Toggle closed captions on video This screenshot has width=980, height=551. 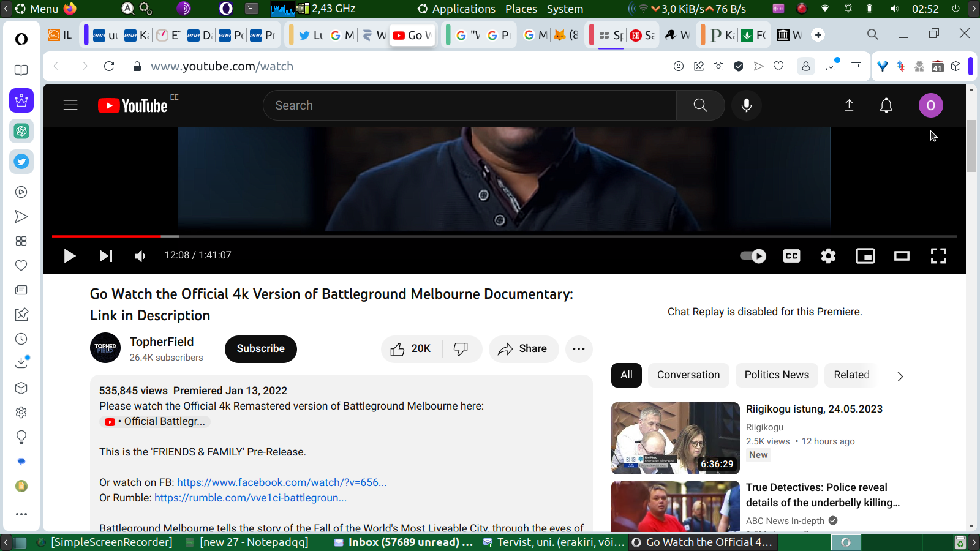pyautogui.click(x=791, y=256)
